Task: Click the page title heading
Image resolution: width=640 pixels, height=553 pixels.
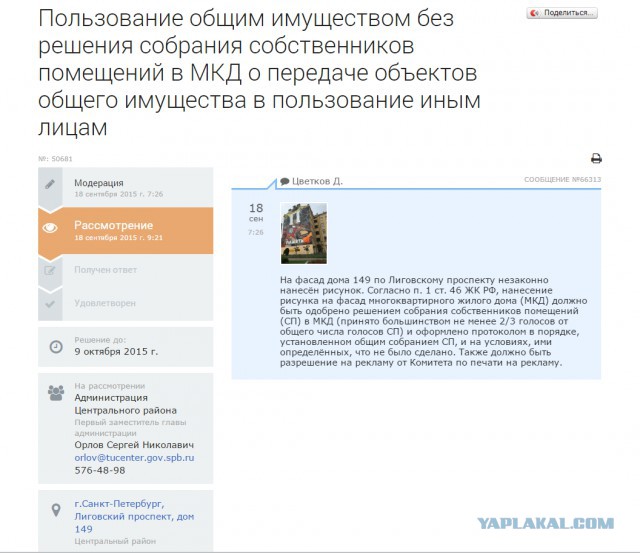Action: [x=259, y=73]
